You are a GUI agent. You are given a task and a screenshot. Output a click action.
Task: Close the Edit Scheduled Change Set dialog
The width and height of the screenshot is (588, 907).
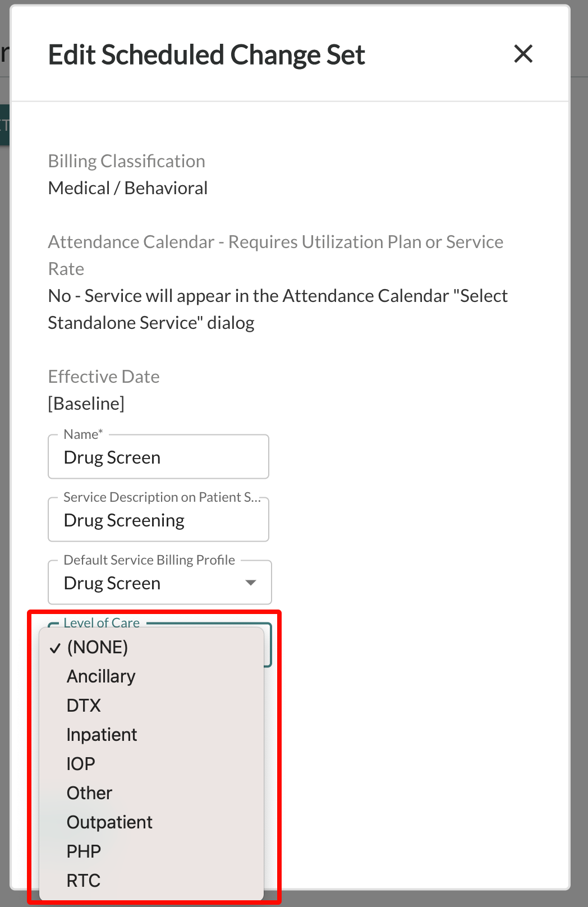click(523, 54)
